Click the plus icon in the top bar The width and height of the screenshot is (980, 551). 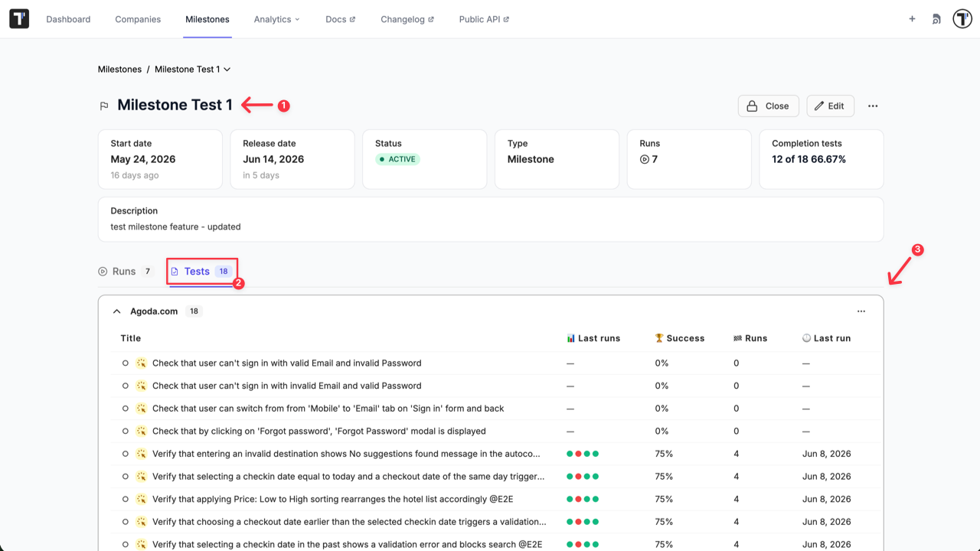tap(912, 19)
